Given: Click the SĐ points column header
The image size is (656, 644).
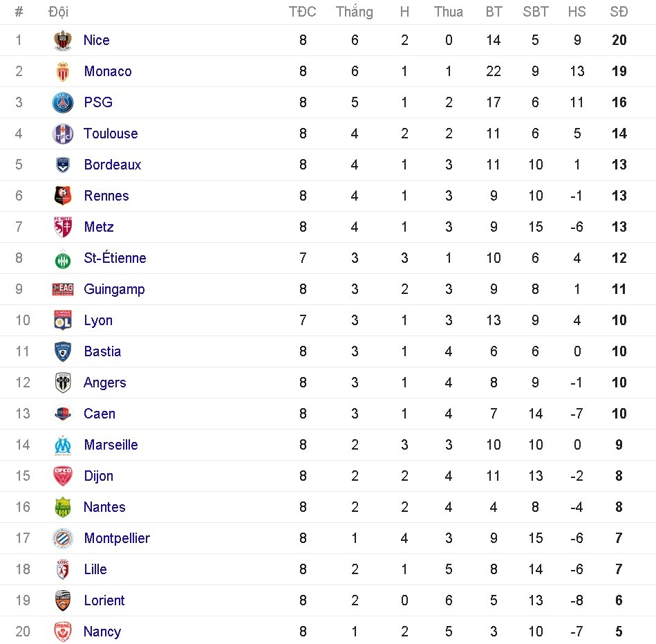Looking at the screenshot, I should click(619, 12).
